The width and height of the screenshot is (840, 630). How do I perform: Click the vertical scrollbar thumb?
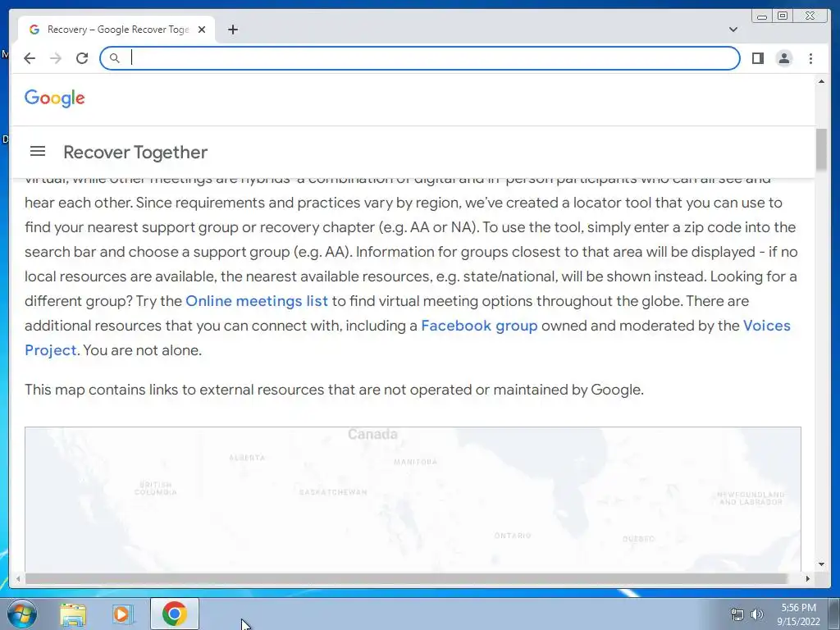coord(821,149)
